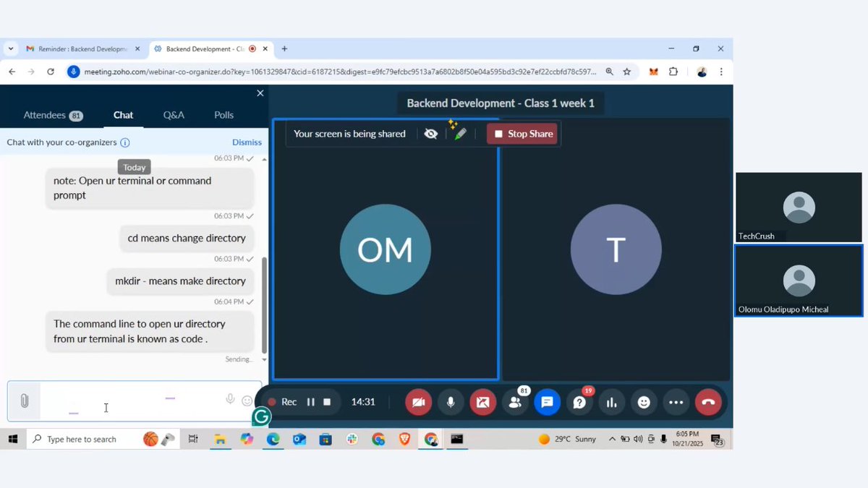
Task: Open polls bar chart icon in toolbar
Action: (x=611, y=403)
